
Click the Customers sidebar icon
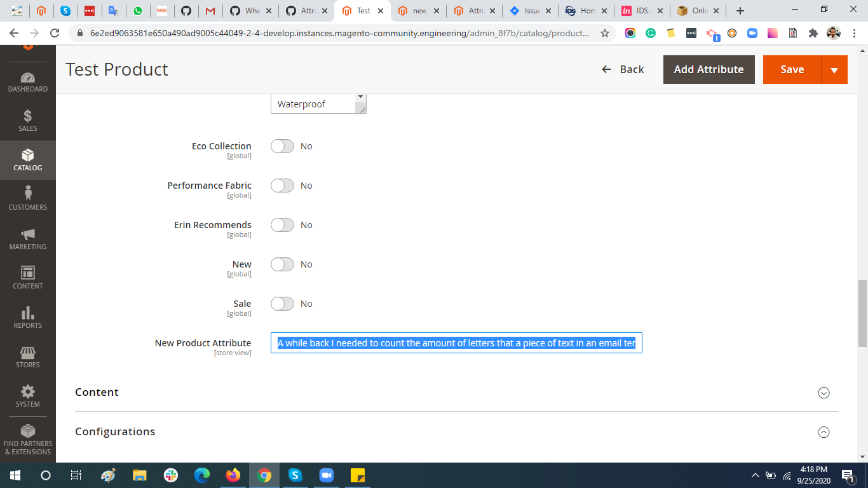tap(27, 199)
